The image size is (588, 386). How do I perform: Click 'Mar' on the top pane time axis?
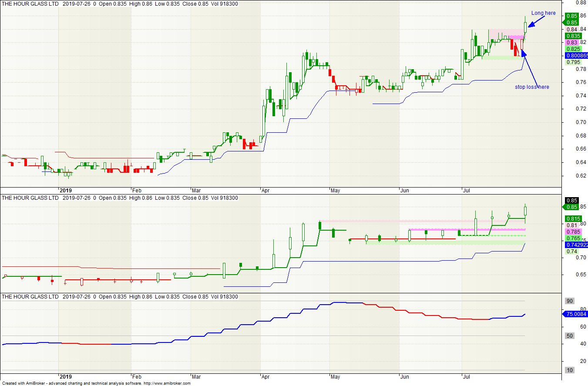click(196, 191)
